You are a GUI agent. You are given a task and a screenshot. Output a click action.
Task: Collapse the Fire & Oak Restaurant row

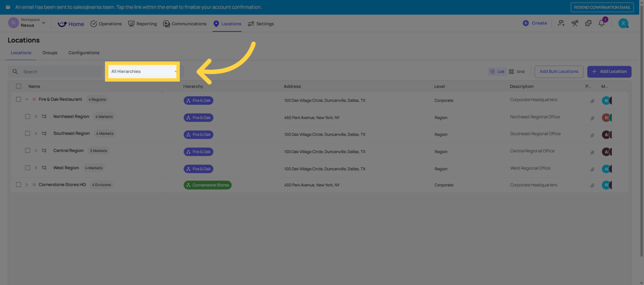point(27,99)
